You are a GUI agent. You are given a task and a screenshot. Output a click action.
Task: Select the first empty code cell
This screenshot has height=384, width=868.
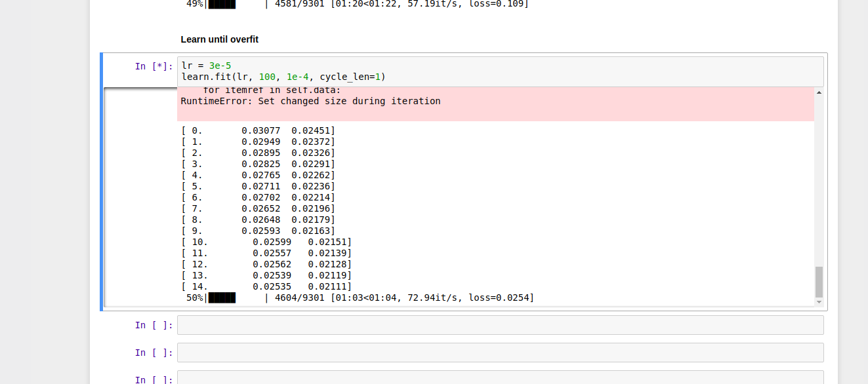tap(500, 325)
